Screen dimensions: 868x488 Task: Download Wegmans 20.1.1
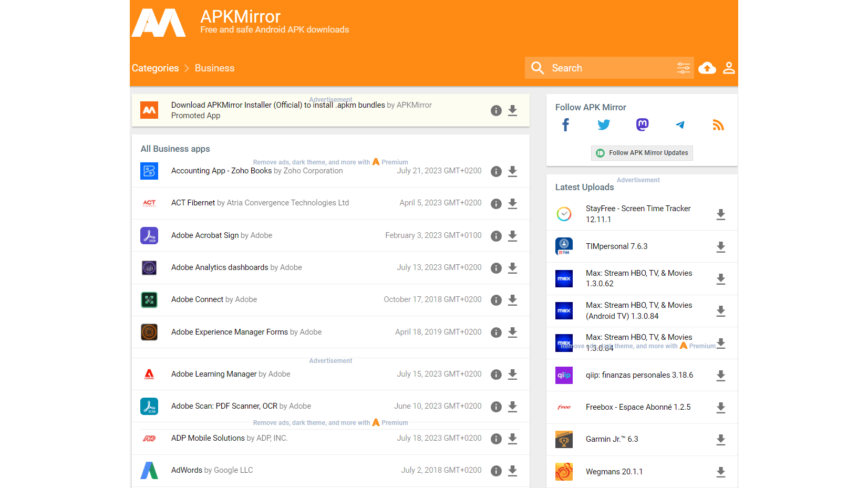721,472
